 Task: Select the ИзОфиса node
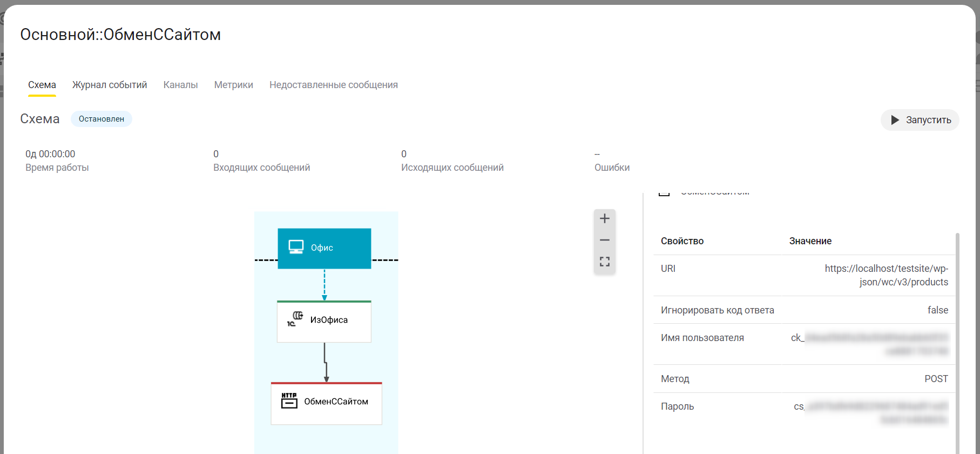[324, 321]
